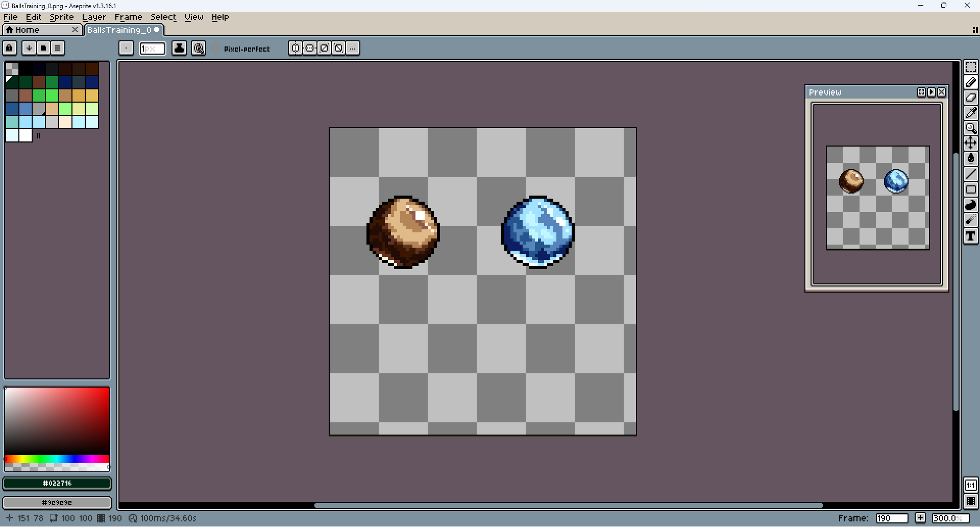Select the Text tool
The image size is (980, 527).
pos(970,236)
